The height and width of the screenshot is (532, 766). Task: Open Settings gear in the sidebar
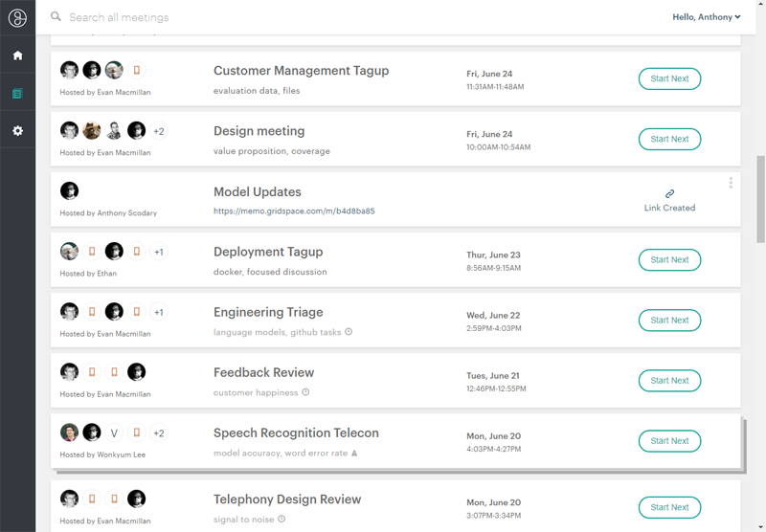(x=17, y=131)
